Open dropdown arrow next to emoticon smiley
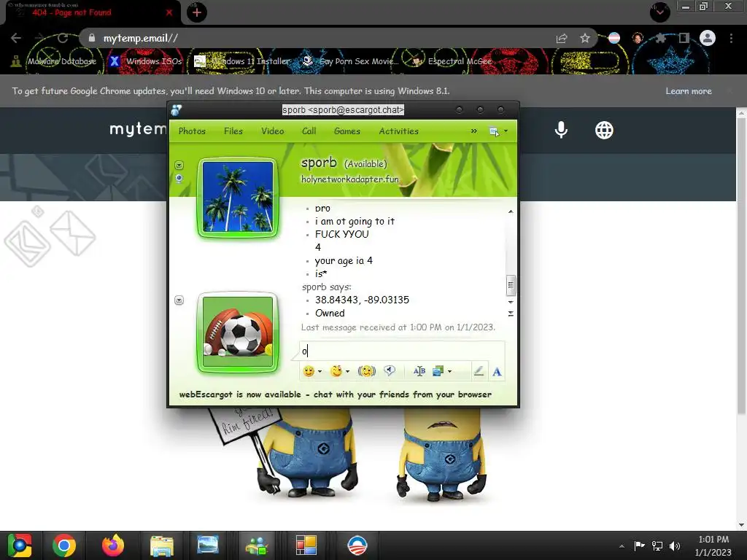Image resolution: width=747 pixels, height=560 pixels. pyautogui.click(x=320, y=371)
